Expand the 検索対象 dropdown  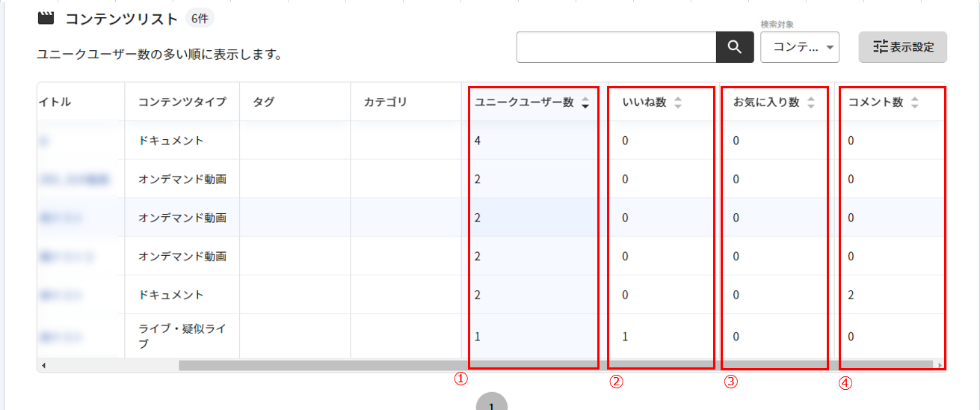coord(799,47)
